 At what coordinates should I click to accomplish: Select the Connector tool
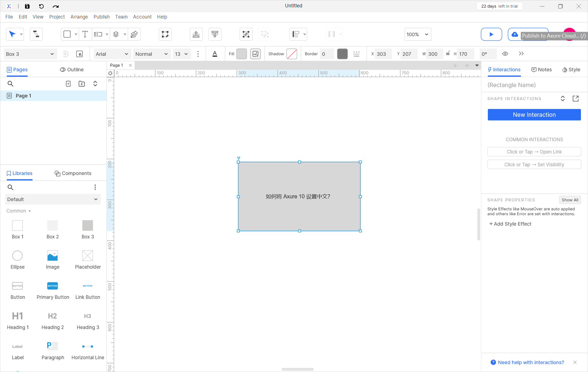point(36,34)
